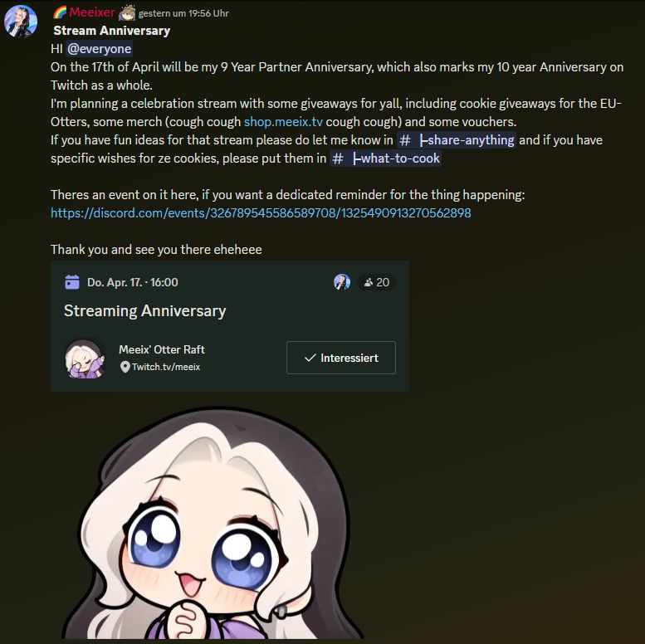Toggle the Interessiert button
The width and height of the screenshot is (645, 644).
click(x=341, y=358)
